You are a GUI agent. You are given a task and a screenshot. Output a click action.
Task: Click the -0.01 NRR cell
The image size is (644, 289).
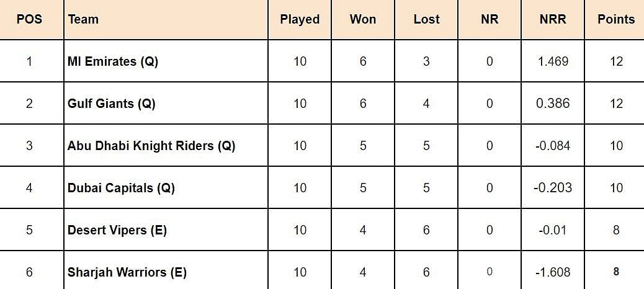pos(553,230)
